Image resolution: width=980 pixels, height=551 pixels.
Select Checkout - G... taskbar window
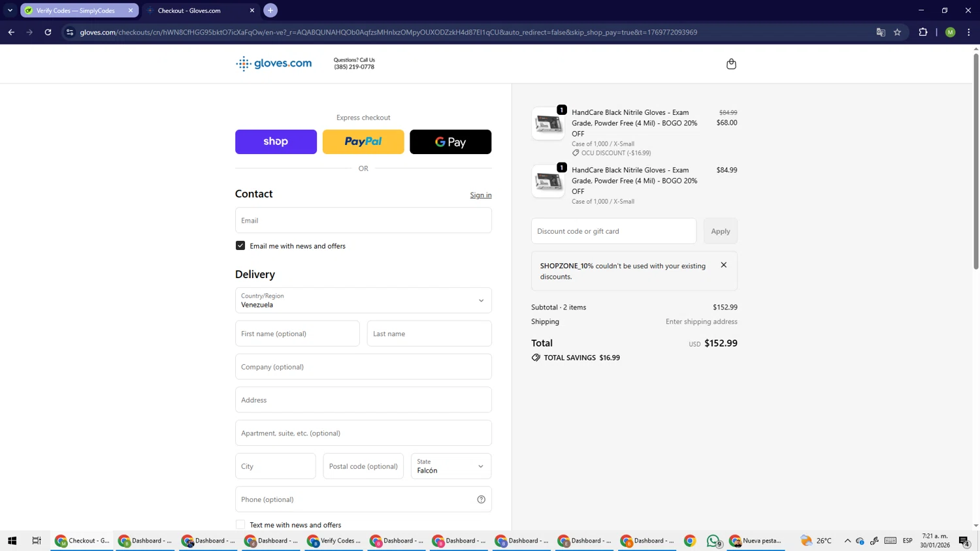point(82,541)
